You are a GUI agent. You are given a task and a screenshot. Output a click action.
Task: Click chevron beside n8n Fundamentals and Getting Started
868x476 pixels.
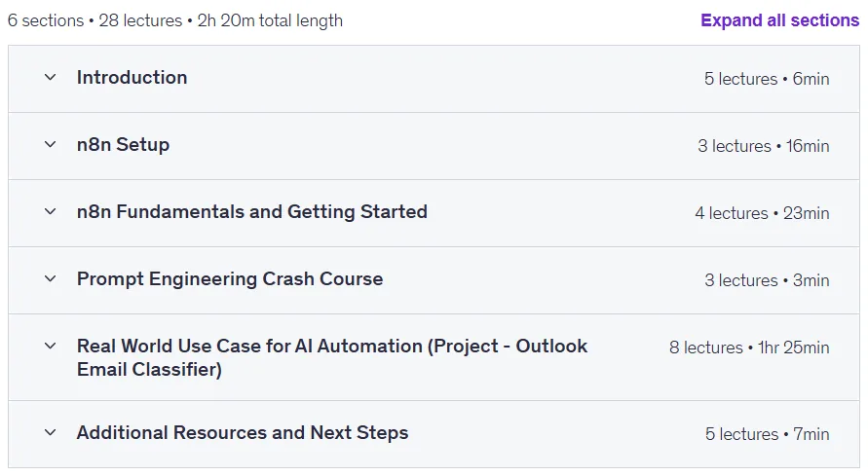51,212
